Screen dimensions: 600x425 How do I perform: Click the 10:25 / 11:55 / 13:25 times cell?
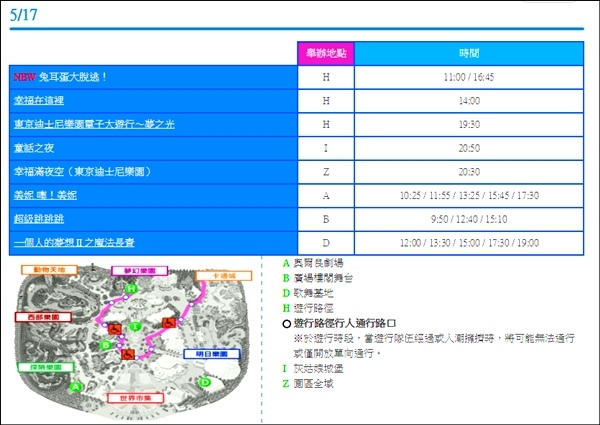(469, 196)
